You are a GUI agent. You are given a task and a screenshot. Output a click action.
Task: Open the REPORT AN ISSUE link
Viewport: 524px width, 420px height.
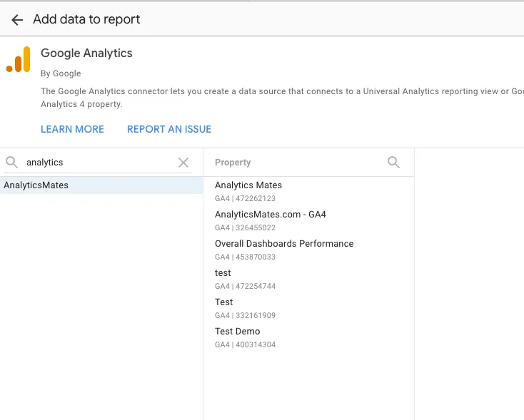click(x=169, y=129)
